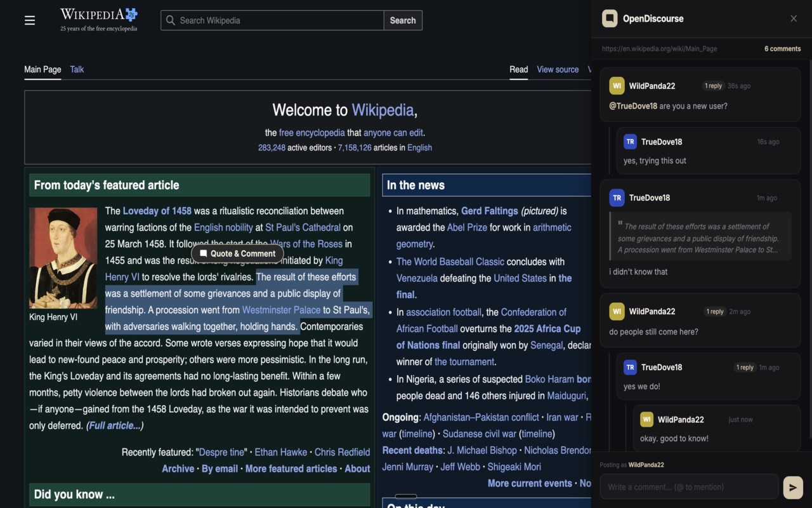Select the Main Page tab
This screenshot has height=508, width=812.
click(x=43, y=69)
